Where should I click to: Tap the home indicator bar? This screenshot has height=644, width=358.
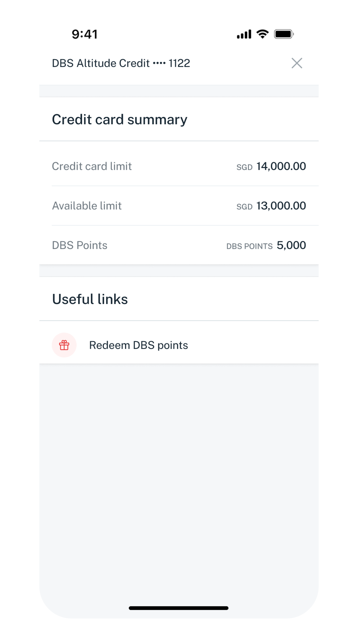point(178,608)
